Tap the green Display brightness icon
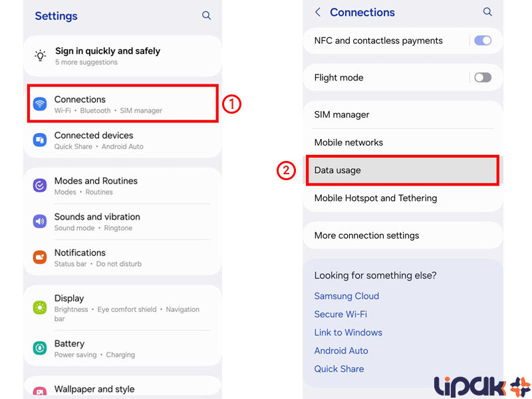 pyautogui.click(x=40, y=308)
